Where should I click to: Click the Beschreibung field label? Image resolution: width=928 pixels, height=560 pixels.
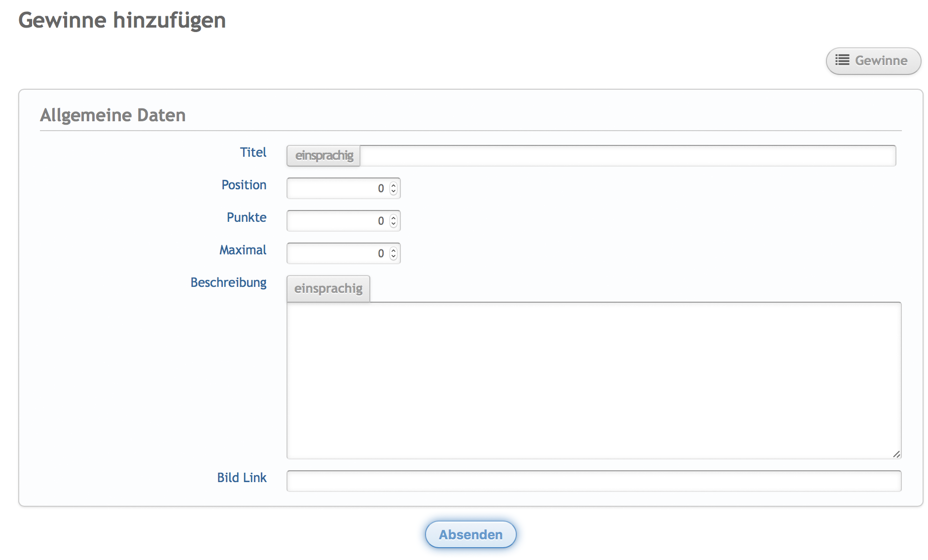[x=228, y=282]
